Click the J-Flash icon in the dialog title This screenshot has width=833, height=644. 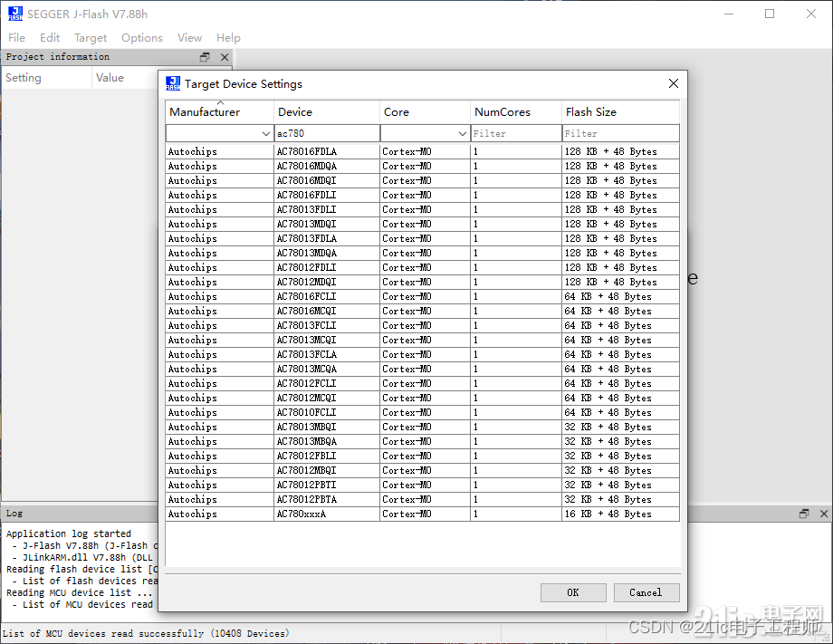173,83
